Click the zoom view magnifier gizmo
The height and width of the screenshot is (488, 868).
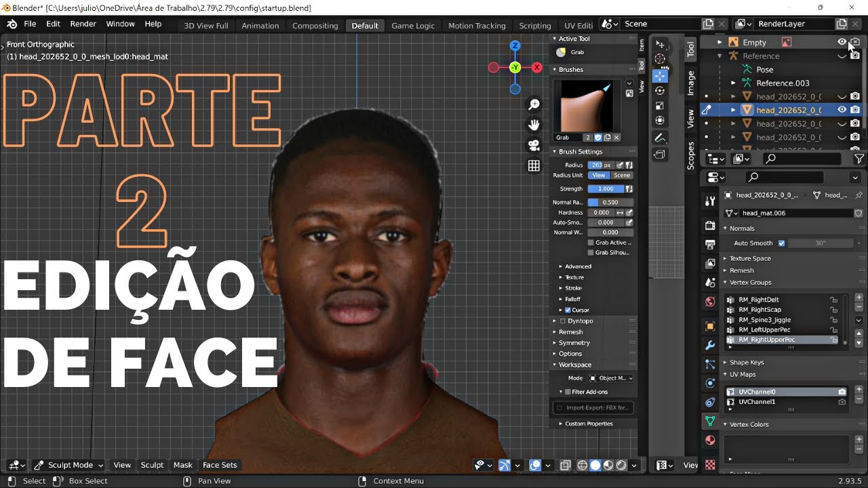click(x=534, y=104)
